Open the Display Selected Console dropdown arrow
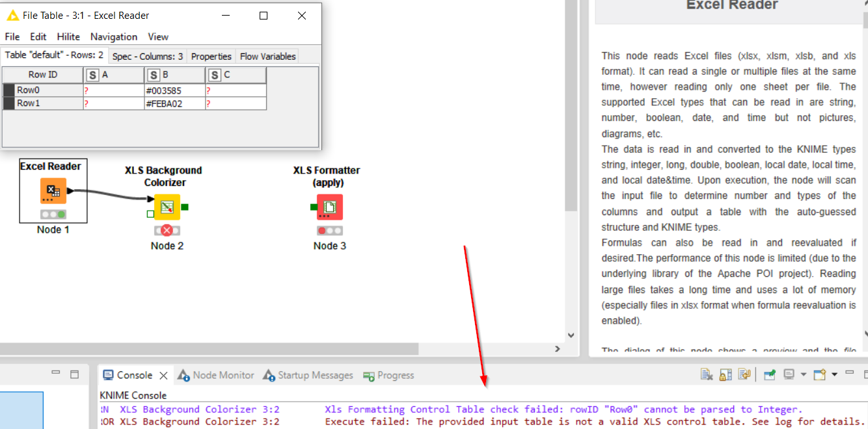Screen dimensions: 868x429 (803, 374)
